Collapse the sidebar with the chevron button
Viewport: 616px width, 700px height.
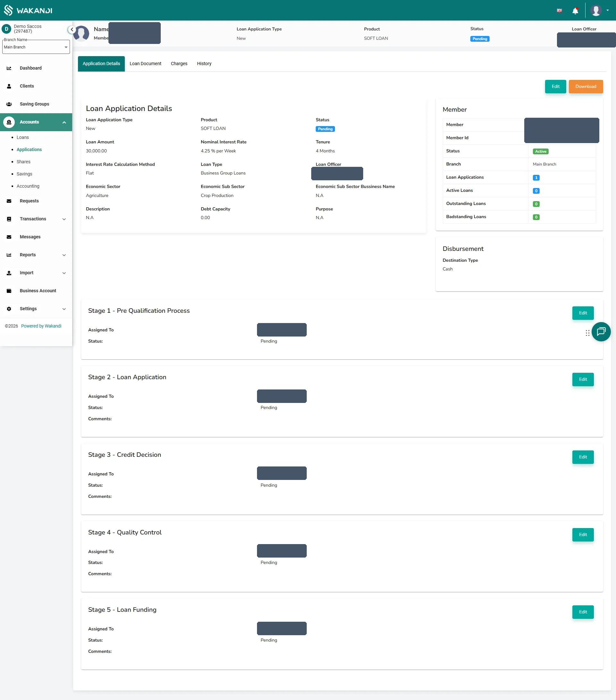click(72, 30)
